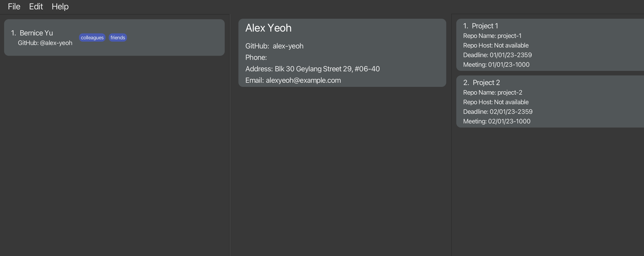The height and width of the screenshot is (256, 644).
Task: Click Meeting 02/01/23-1000
Action: coord(497,121)
